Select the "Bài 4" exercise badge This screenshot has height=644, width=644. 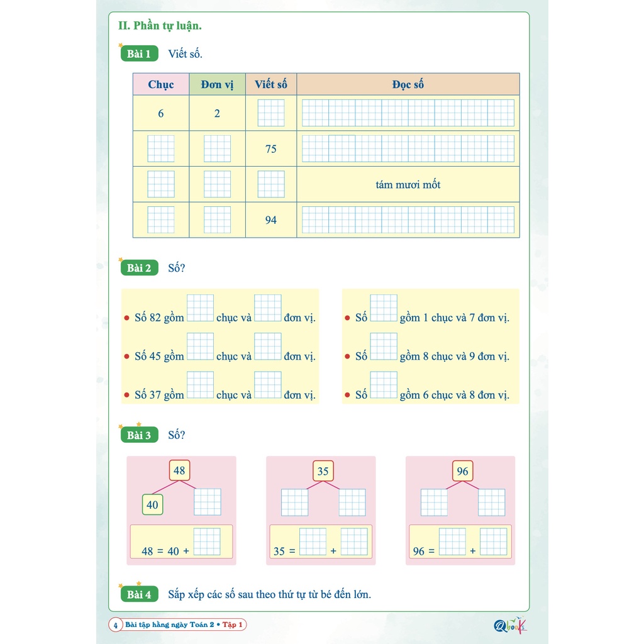139,594
